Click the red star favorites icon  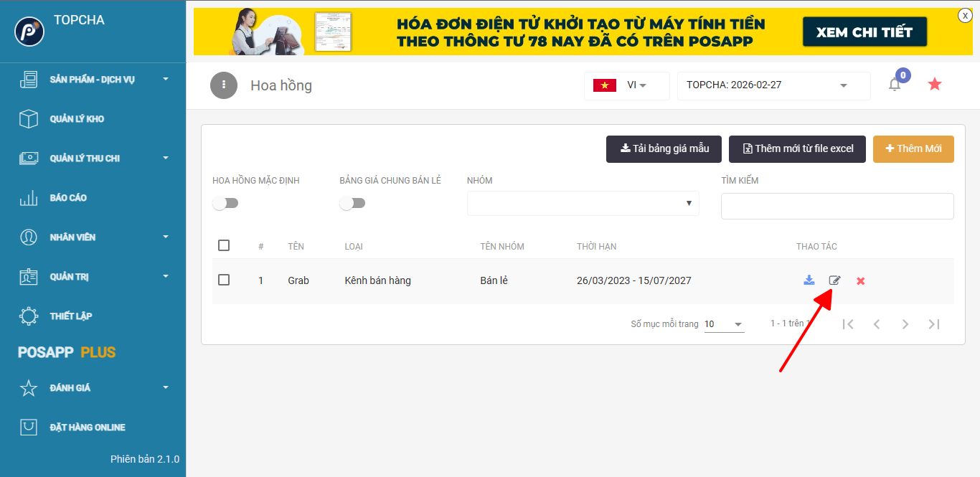[934, 85]
